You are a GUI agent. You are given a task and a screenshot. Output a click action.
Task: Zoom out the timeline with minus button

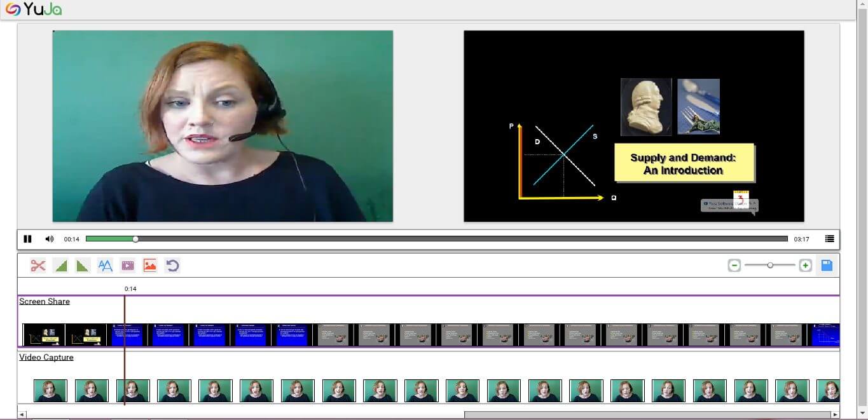click(734, 266)
